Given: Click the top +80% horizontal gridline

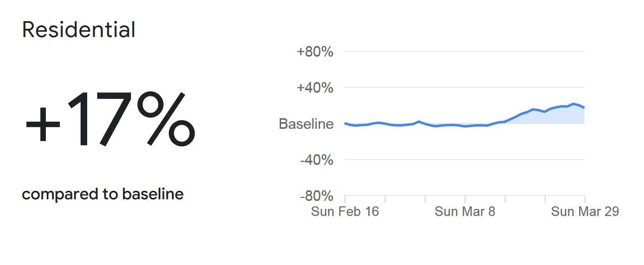Looking at the screenshot, I should pyautogui.click(x=464, y=51).
